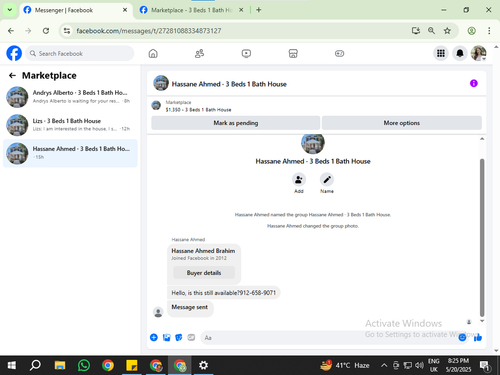Open the Lizs 3 Beds 1 Bath House chat
Image resolution: width=500 pixels, height=375 pixels.
[70, 125]
